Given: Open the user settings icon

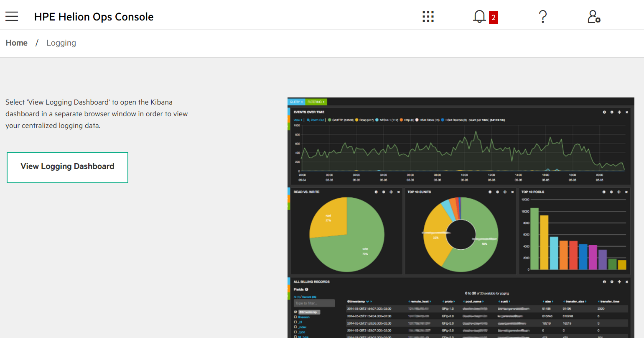Looking at the screenshot, I should [594, 17].
